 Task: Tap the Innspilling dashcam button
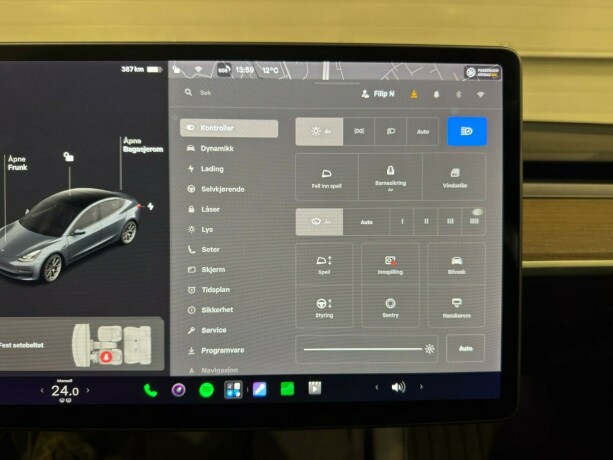click(390, 264)
